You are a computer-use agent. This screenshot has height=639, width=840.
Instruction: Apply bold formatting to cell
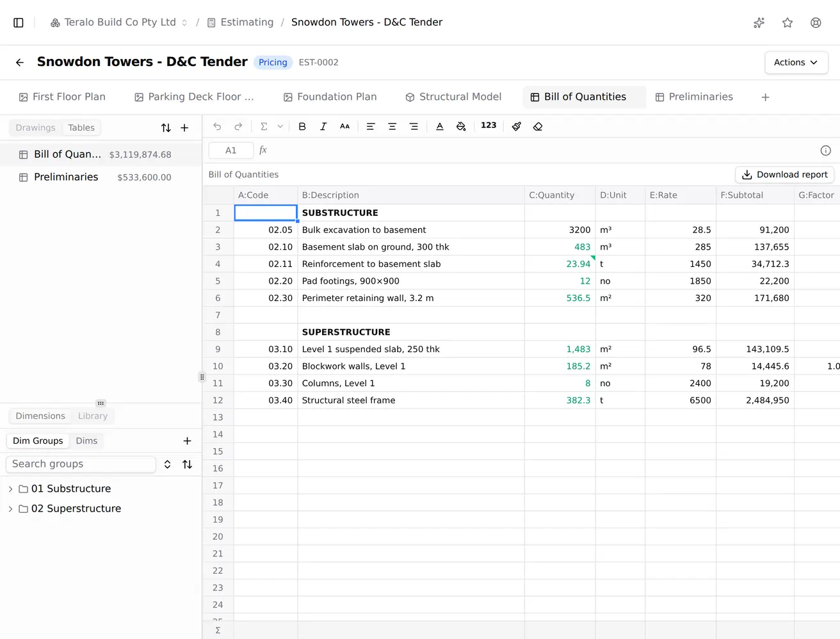tap(302, 126)
